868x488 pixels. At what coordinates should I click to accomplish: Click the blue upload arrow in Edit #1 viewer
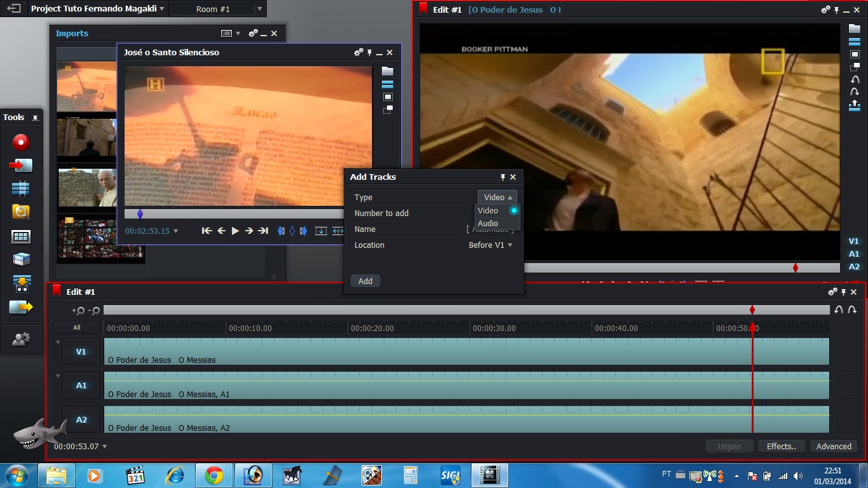[855, 105]
